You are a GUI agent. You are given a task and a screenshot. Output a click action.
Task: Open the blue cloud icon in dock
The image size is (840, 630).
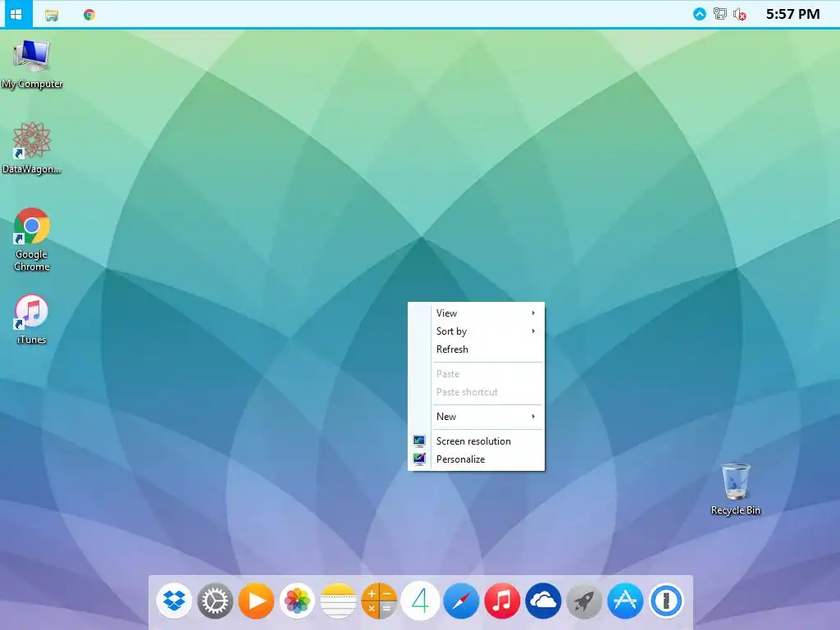coord(543,600)
